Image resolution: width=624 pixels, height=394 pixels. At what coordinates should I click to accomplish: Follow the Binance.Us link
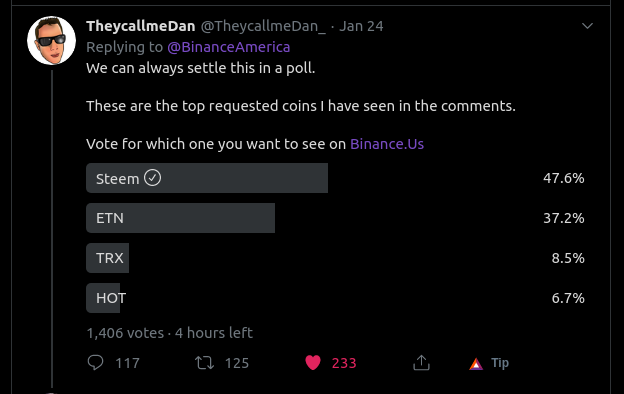pyautogui.click(x=387, y=144)
